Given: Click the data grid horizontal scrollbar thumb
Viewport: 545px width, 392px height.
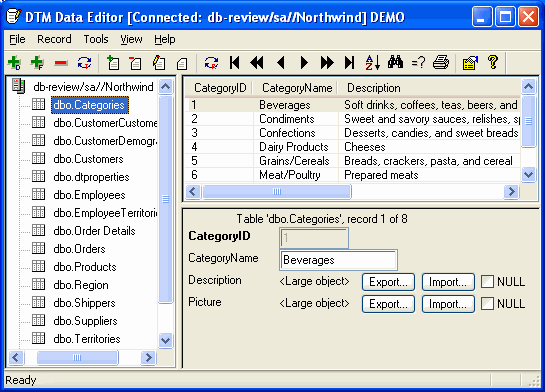Looking at the screenshot, I should point(277,191).
